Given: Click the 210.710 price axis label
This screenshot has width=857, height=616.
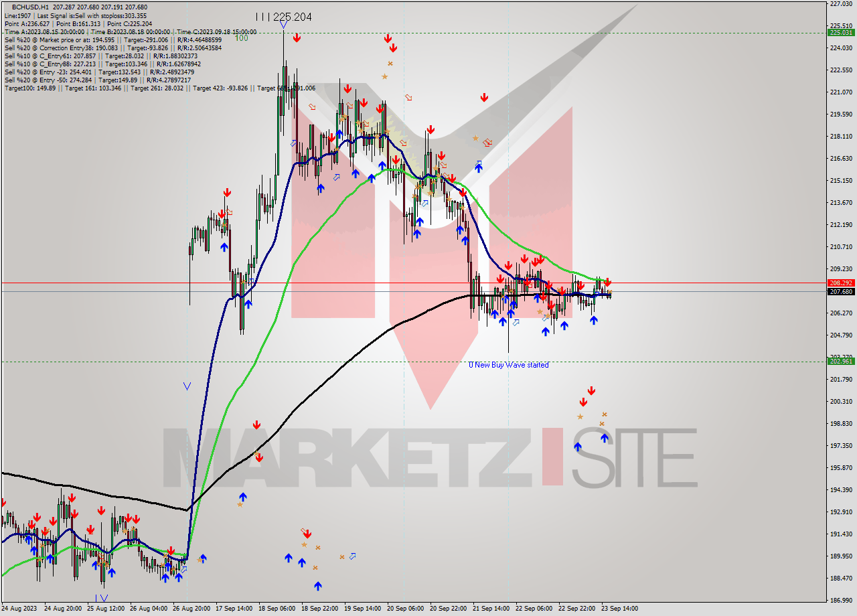Looking at the screenshot, I should tap(841, 247).
